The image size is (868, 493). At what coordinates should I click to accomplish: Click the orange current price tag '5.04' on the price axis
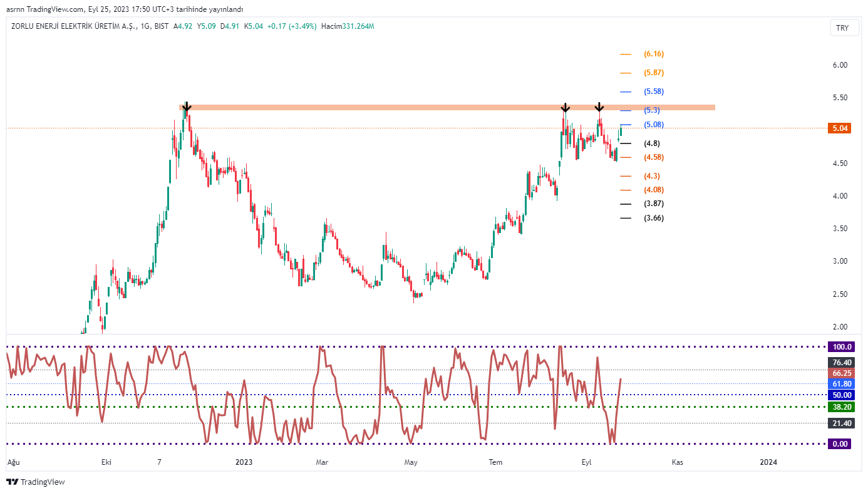840,128
